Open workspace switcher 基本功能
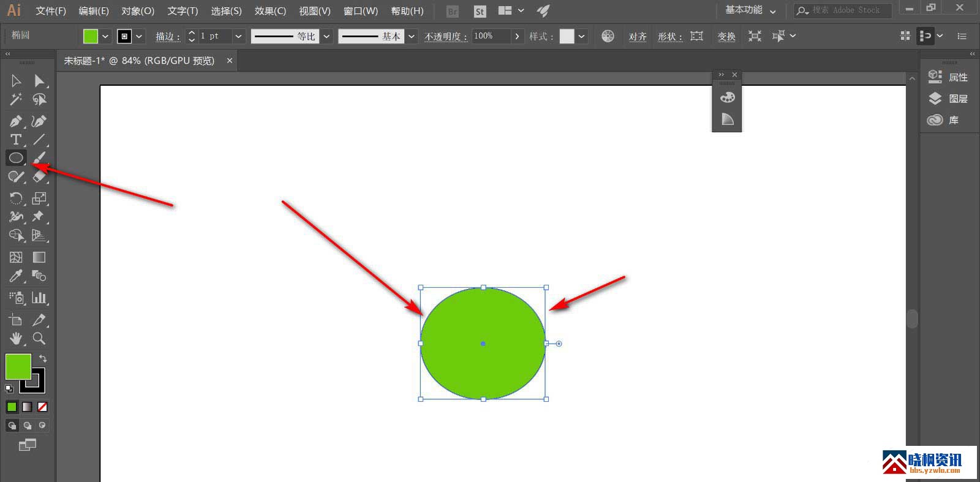This screenshot has height=482, width=980. [750, 10]
